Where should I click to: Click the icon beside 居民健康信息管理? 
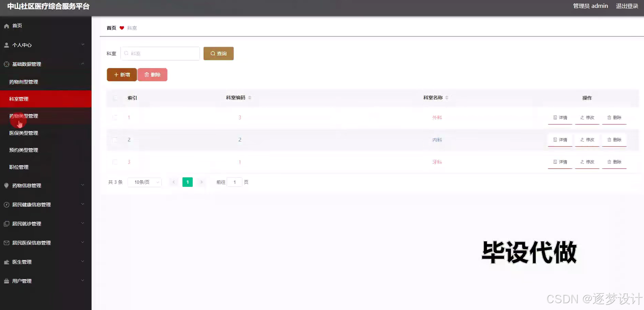point(6,205)
